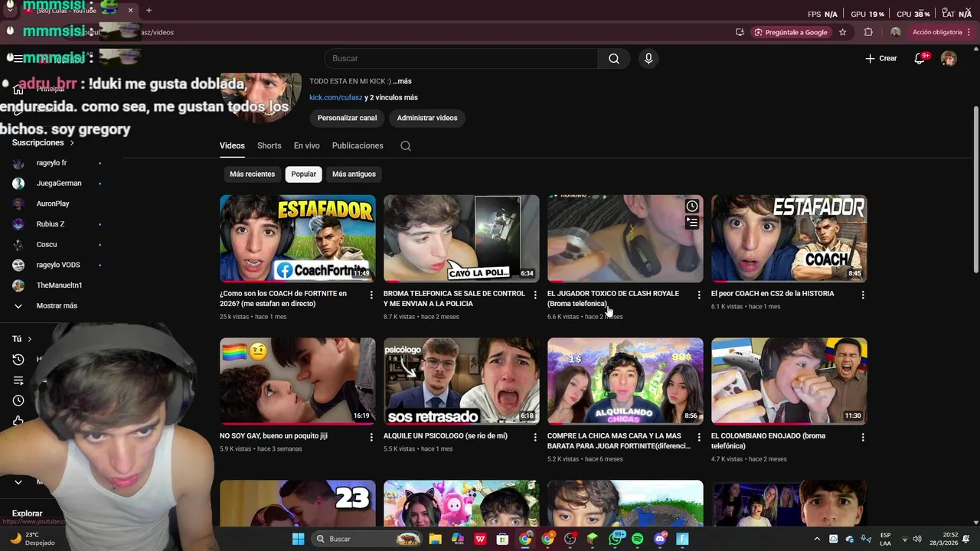Screen dimensions: 980x551
Task: Click Administrar videos button
Action: [x=427, y=118]
